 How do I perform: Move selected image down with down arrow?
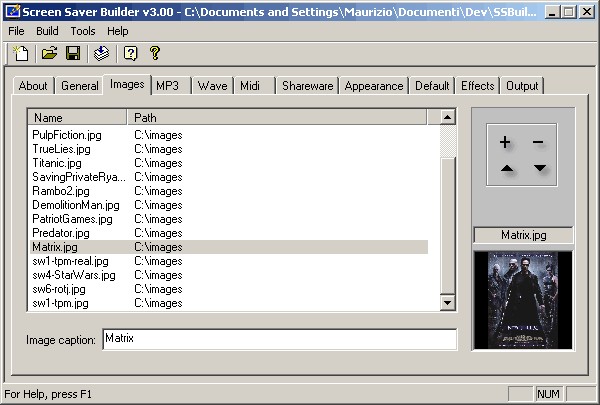click(x=540, y=168)
